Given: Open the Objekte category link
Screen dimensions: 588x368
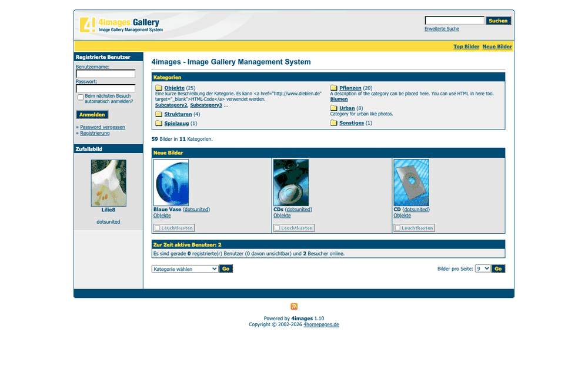Looking at the screenshot, I should coord(175,88).
